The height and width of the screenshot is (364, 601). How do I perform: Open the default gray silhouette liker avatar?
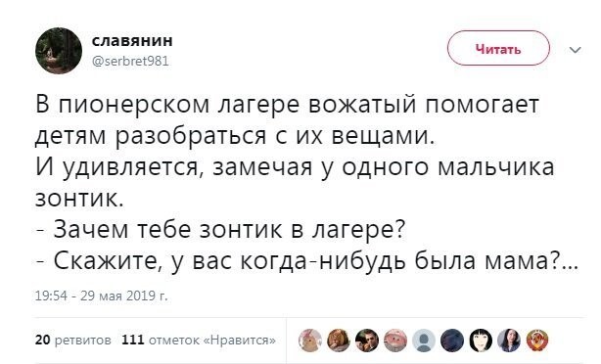pos(424,341)
